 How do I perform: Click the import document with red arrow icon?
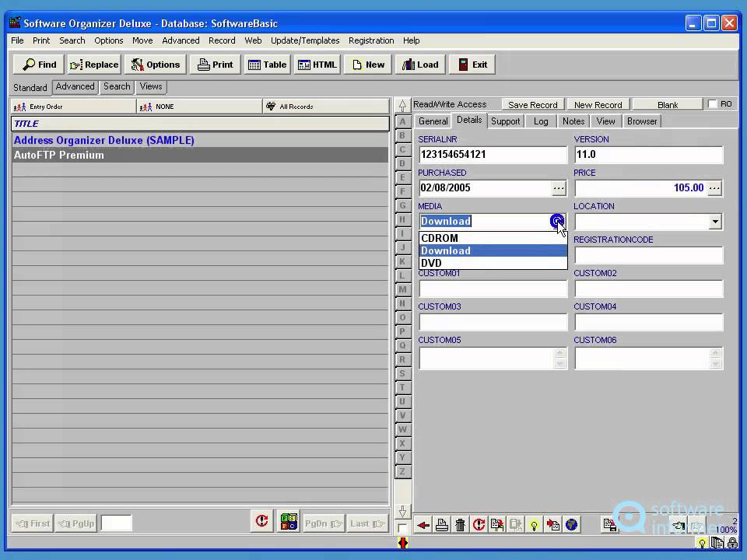[553, 525]
